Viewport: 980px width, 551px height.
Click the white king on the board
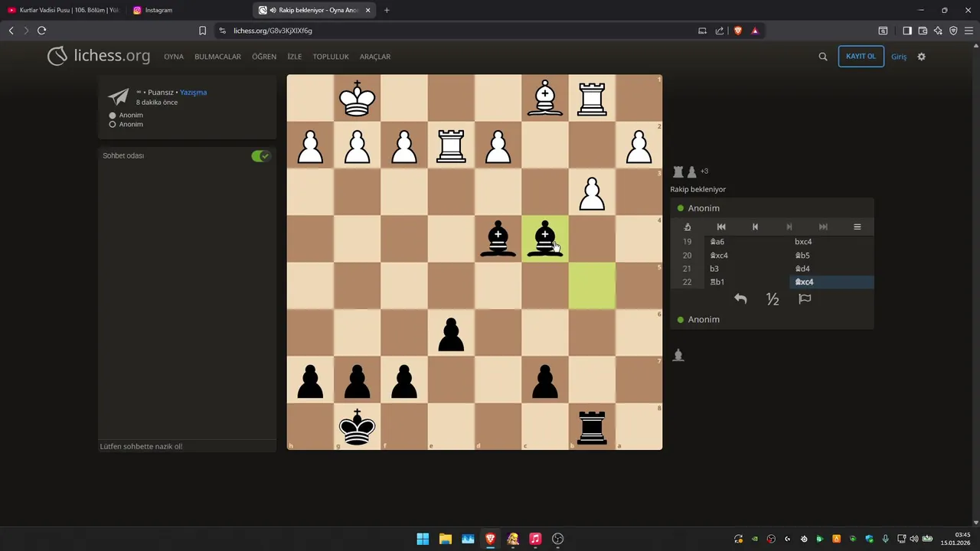357,99
